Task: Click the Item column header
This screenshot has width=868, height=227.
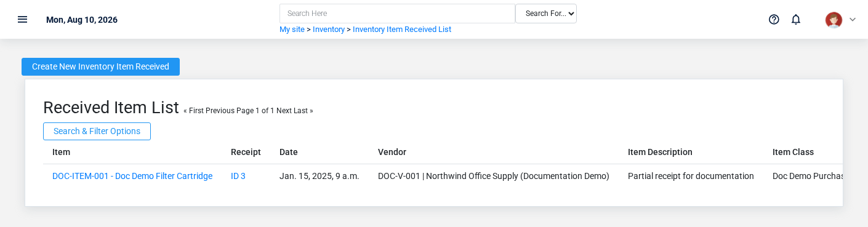Action: coord(61,152)
